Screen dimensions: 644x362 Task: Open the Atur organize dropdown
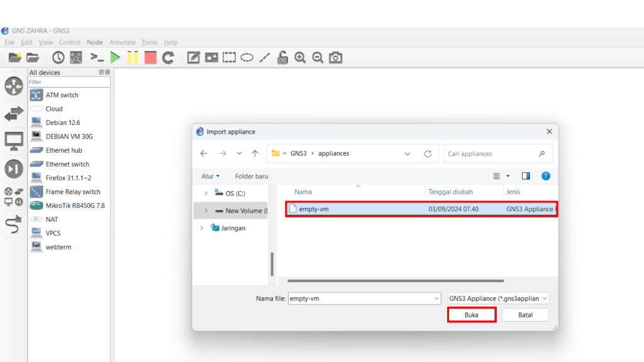pyautogui.click(x=211, y=177)
